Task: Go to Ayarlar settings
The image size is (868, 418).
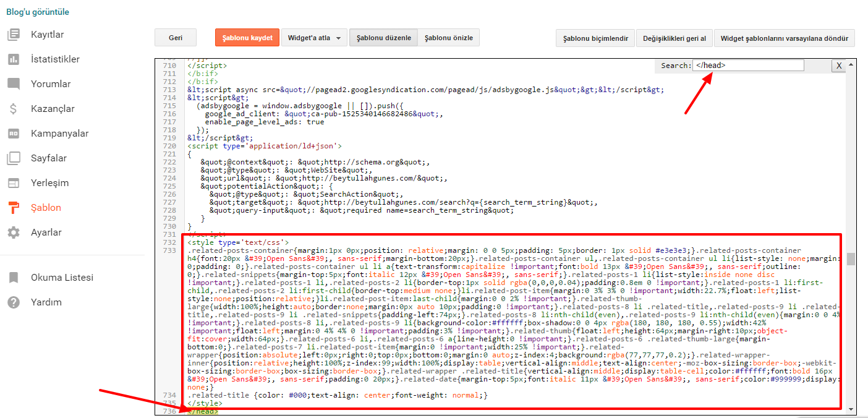Action: point(46,232)
